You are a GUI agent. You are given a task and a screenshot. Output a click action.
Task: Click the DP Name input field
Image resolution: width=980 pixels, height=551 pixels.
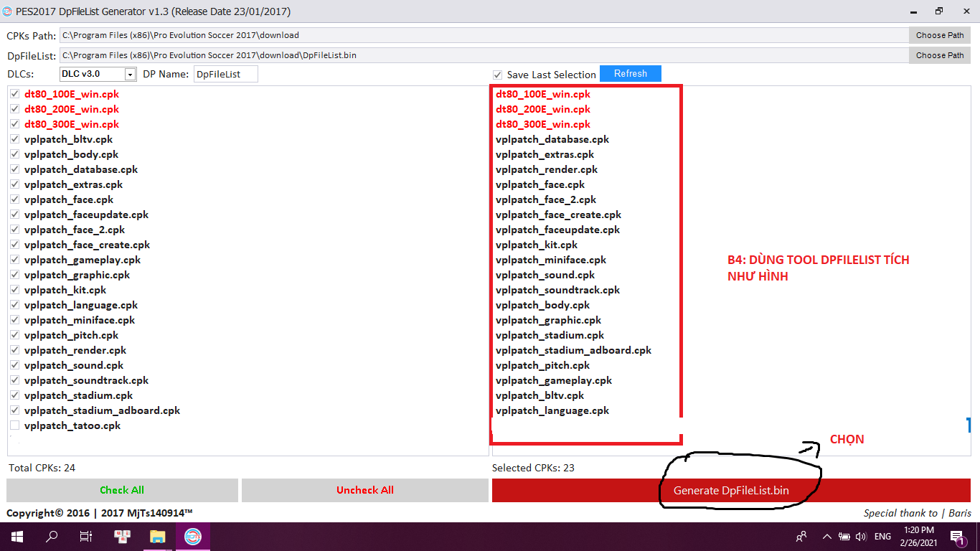tap(225, 74)
